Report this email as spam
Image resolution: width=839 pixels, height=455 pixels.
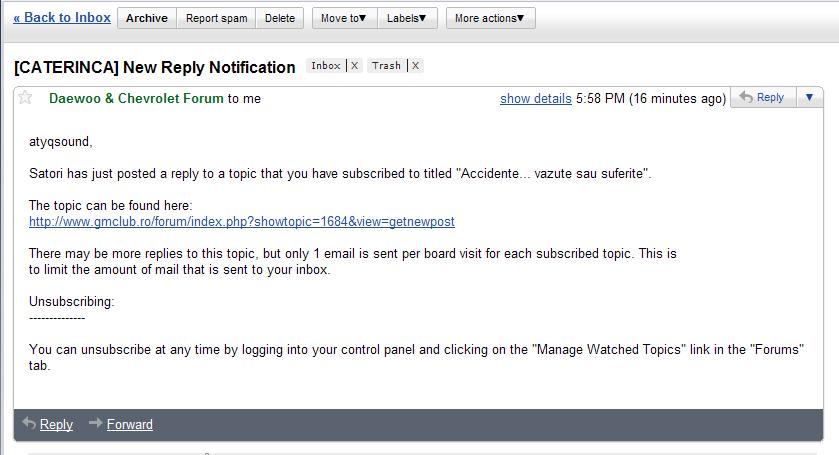216,18
